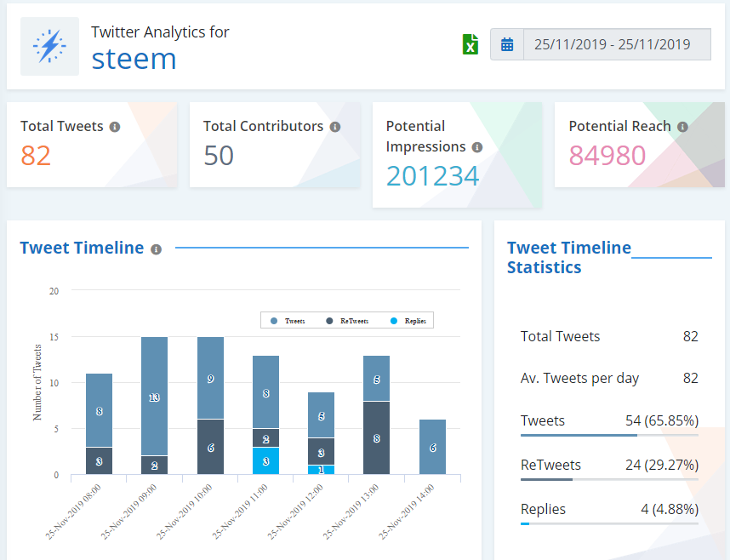Click the Potential Impressions value 201234

(432, 176)
